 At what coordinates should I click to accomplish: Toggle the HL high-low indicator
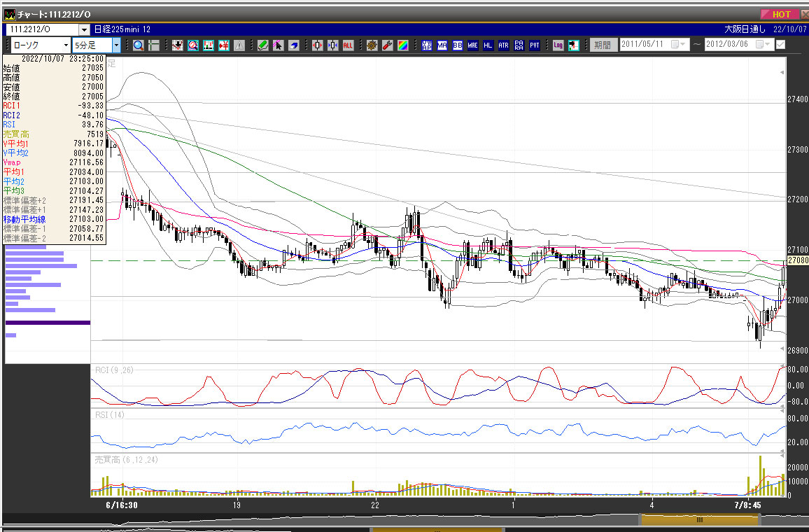488,45
